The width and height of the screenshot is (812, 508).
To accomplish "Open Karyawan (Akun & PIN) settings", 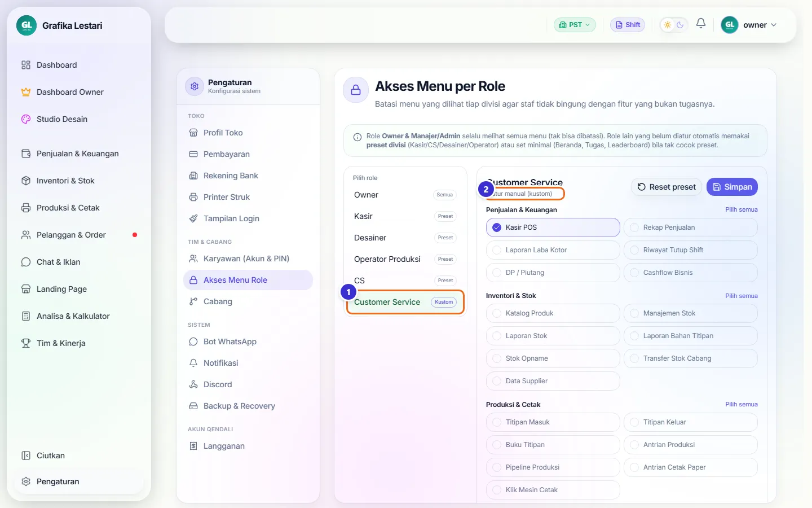I will click(248, 259).
